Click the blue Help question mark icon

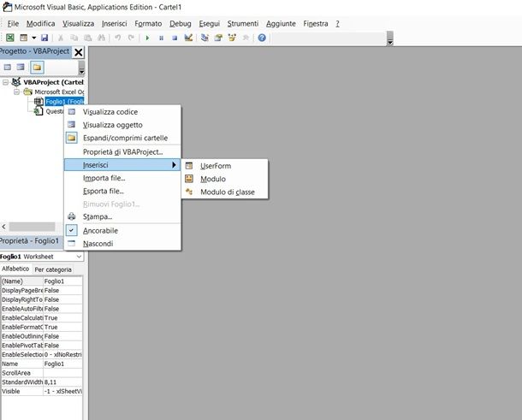(262, 38)
